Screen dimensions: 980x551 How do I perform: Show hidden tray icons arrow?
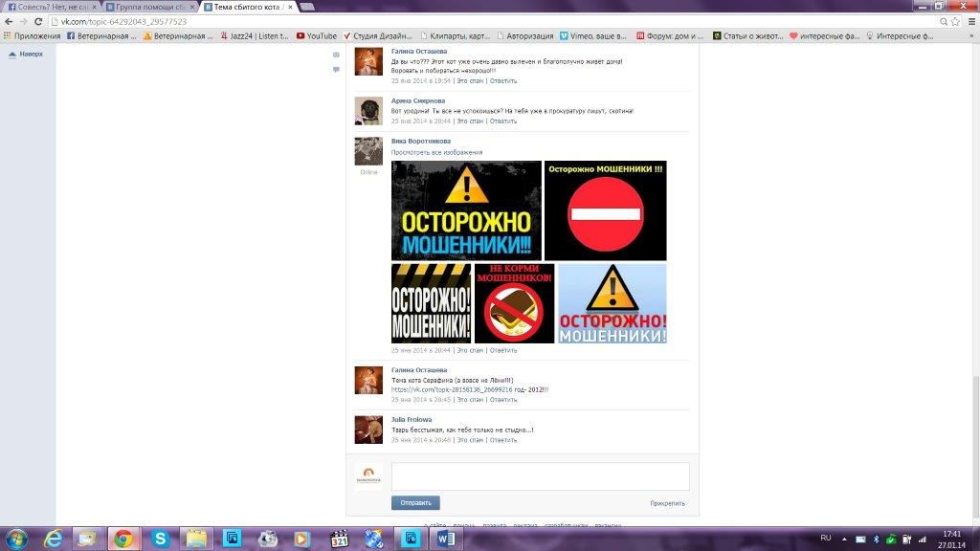pyautogui.click(x=844, y=540)
